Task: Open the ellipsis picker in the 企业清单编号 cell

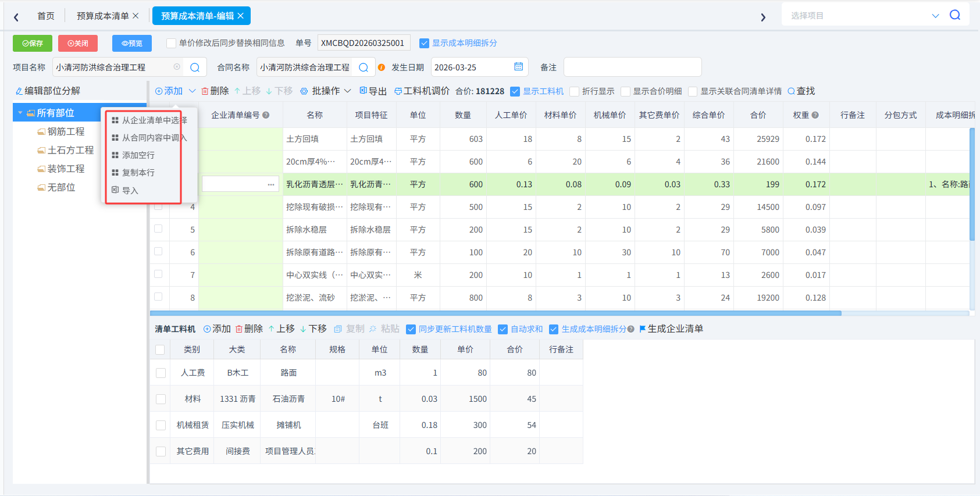Action: [271, 184]
